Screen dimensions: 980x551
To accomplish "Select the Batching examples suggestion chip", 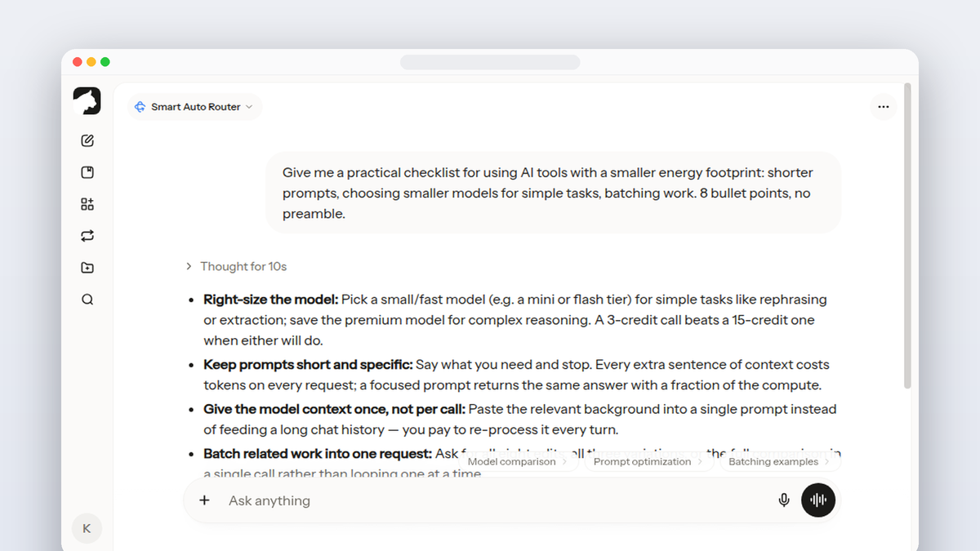I will pyautogui.click(x=779, y=462).
